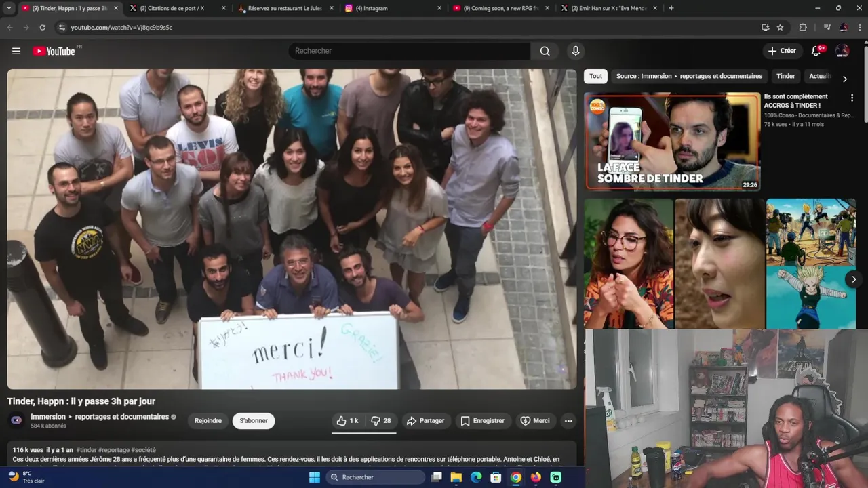
Task: Click the S'abonner button
Action: 254,421
